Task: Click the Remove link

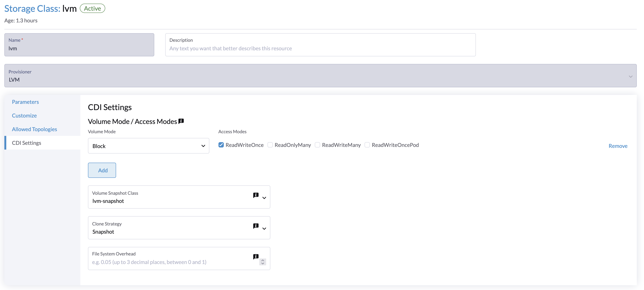Action: pos(618,146)
